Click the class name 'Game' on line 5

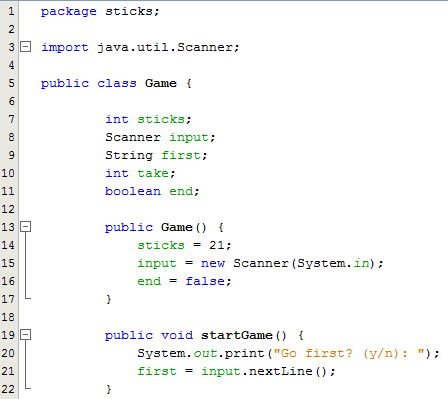click(x=161, y=83)
